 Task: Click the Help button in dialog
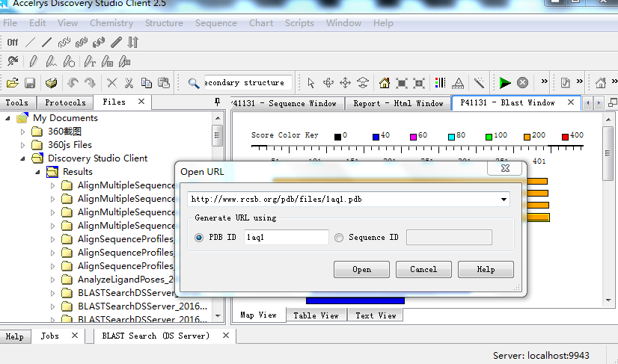click(486, 270)
